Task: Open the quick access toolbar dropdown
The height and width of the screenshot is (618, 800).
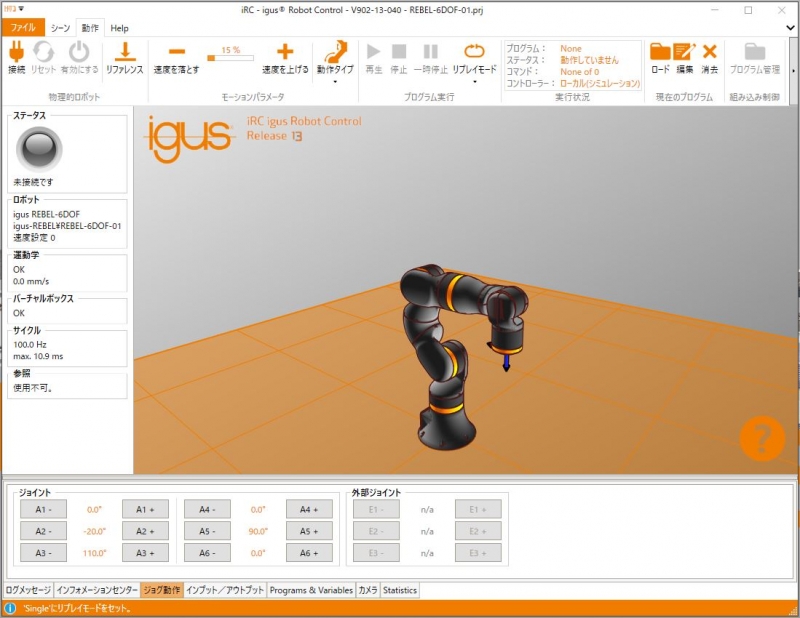Action: coord(21,9)
